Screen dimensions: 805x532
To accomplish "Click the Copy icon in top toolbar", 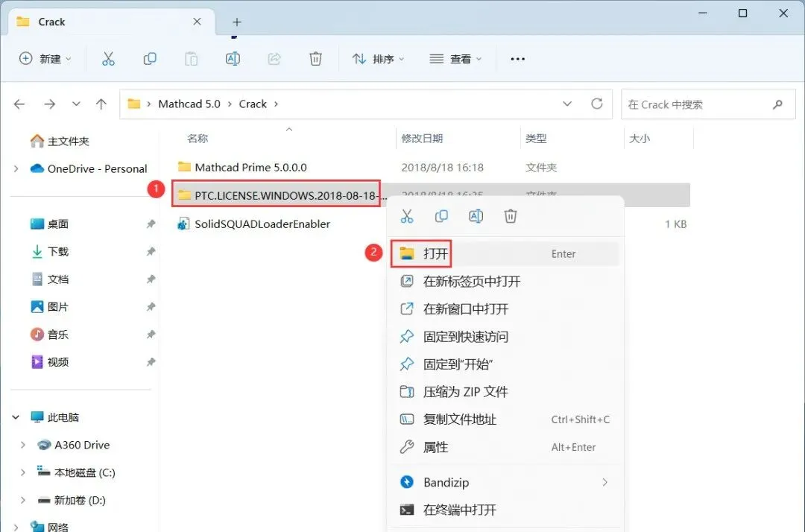I will (x=150, y=59).
